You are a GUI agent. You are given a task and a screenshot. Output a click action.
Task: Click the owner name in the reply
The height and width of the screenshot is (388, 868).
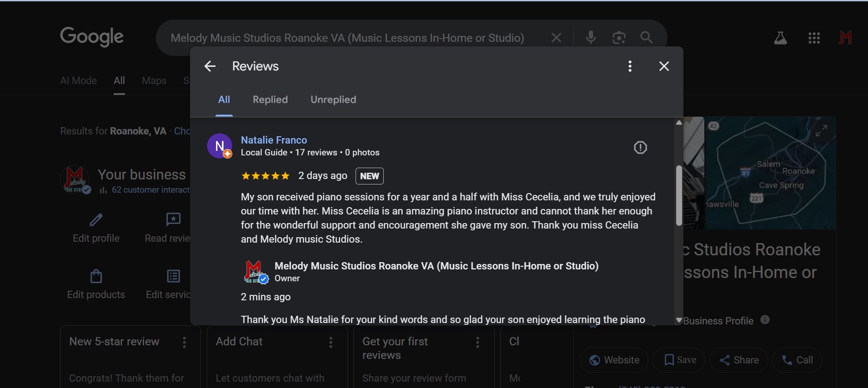click(437, 266)
